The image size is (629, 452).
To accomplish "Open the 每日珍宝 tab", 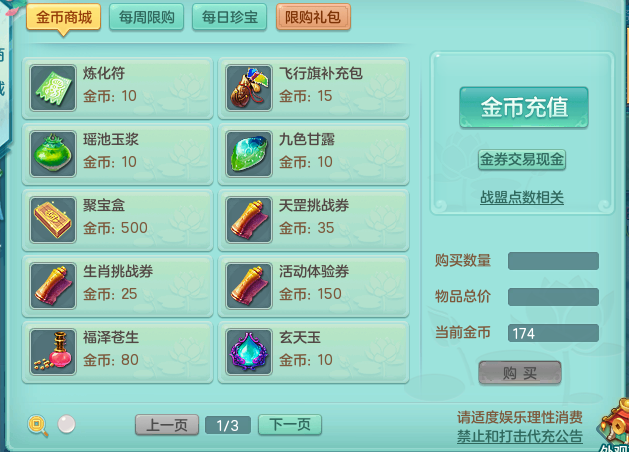I will (x=229, y=17).
